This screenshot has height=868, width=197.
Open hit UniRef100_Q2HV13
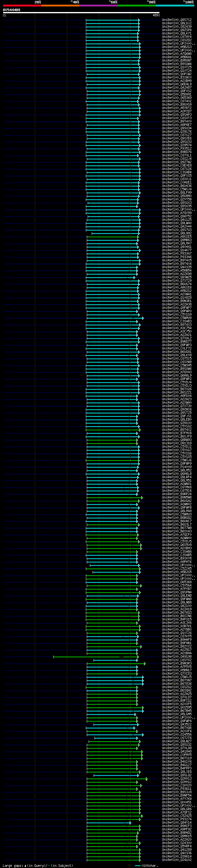click(x=177, y=778)
